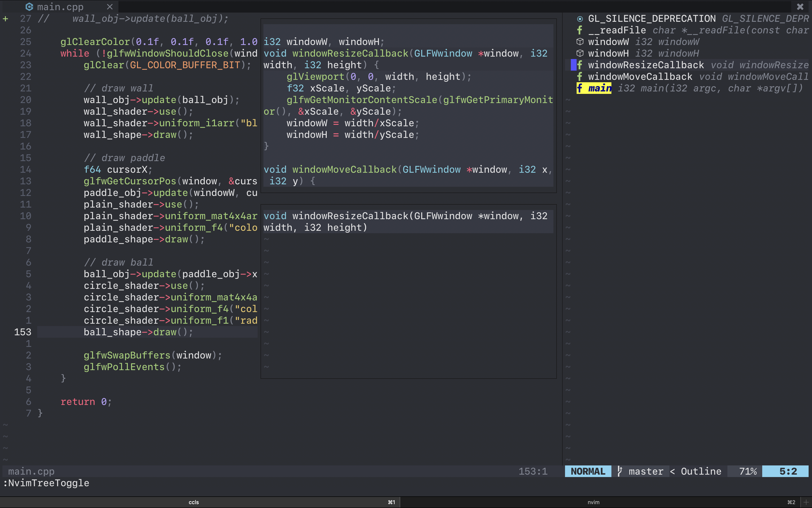Select GL_SILENCE_DEPRECATION in the outline

pyautogui.click(x=652, y=19)
